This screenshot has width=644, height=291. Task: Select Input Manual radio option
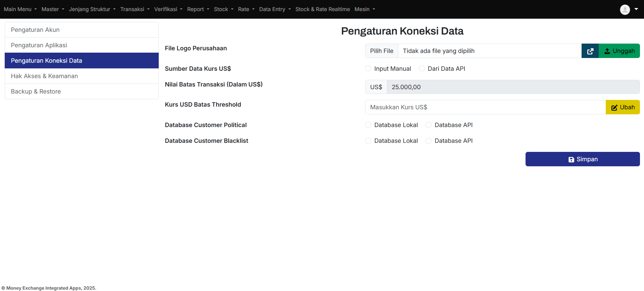click(368, 69)
